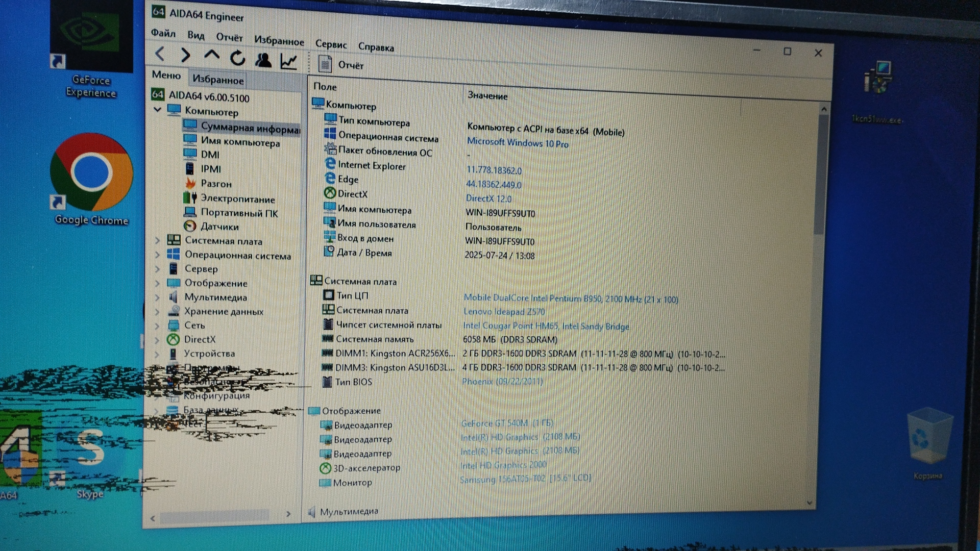The height and width of the screenshot is (551, 980).
Task: Expand the Системная плата tree node
Action: point(158,240)
